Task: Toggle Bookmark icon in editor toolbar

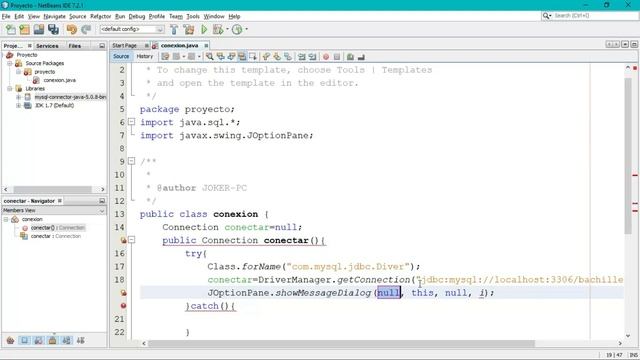Action: (x=288, y=57)
